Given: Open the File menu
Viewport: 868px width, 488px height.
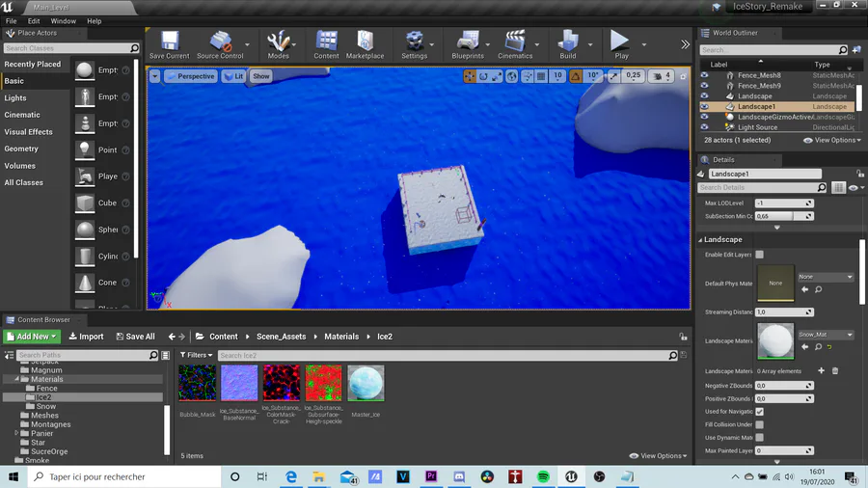Looking at the screenshot, I should point(11,21).
